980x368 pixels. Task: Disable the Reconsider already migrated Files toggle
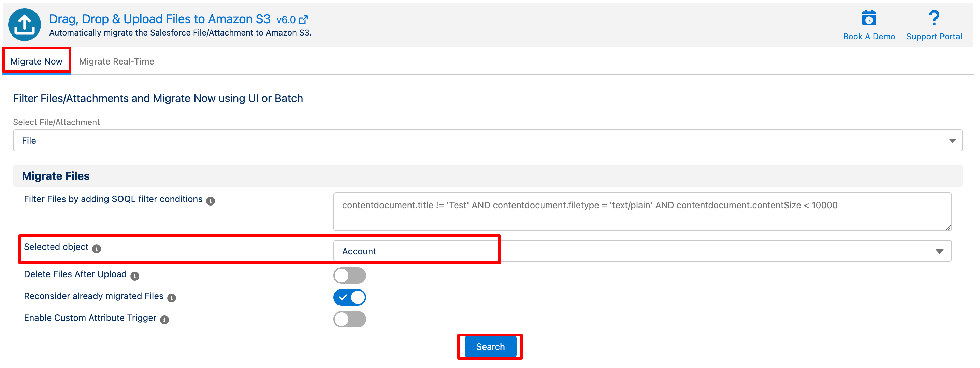350,298
